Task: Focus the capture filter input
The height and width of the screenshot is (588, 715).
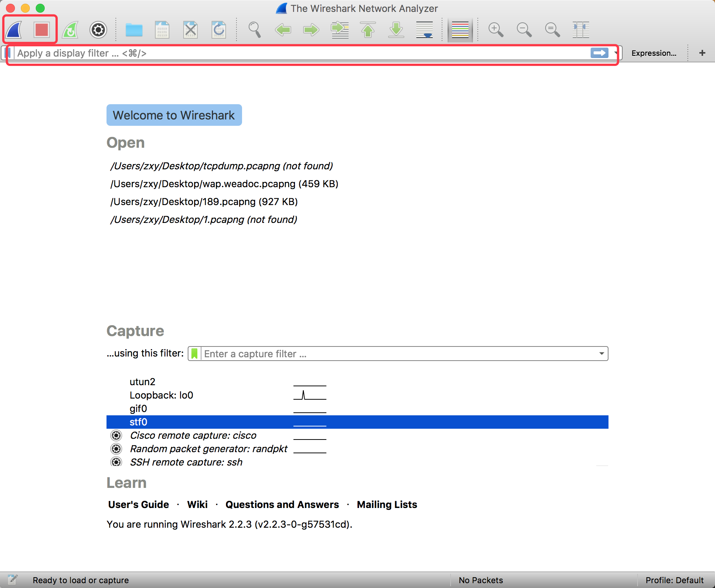Action: click(x=398, y=354)
